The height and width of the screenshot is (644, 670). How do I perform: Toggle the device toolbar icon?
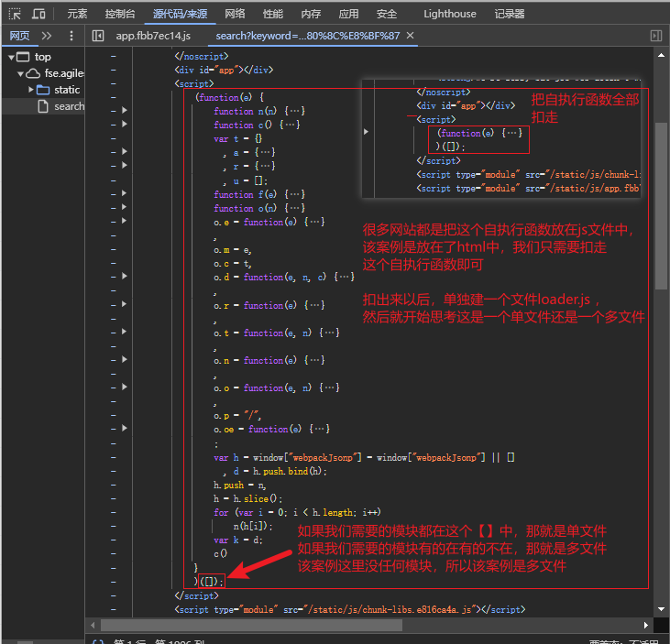click(x=38, y=14)
